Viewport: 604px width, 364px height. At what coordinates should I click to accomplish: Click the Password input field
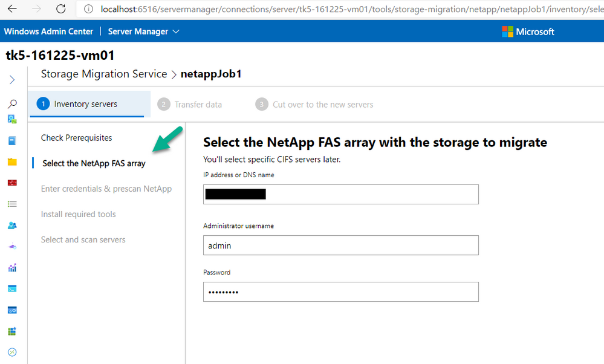tap(340, 291)
